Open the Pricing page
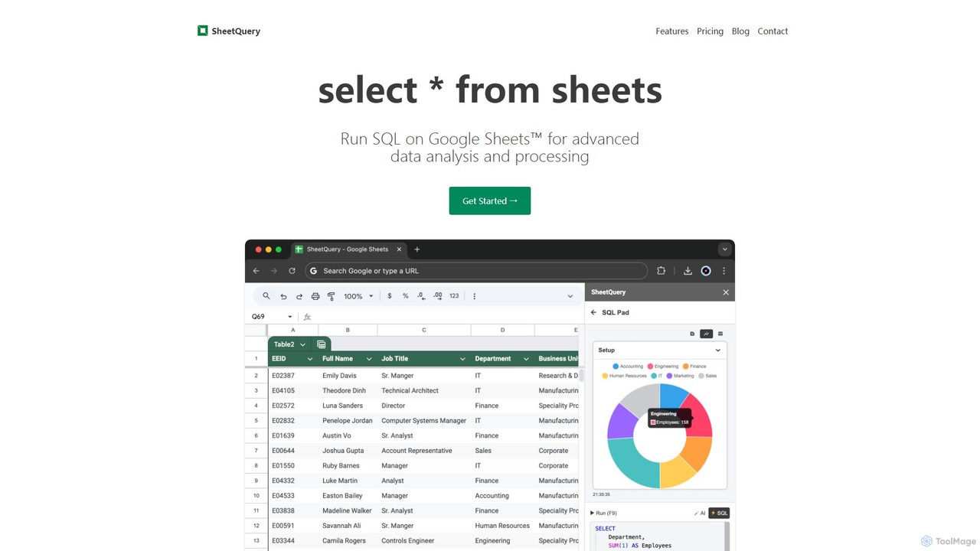This screenshot has width=980, height=551. click(710, 31)
